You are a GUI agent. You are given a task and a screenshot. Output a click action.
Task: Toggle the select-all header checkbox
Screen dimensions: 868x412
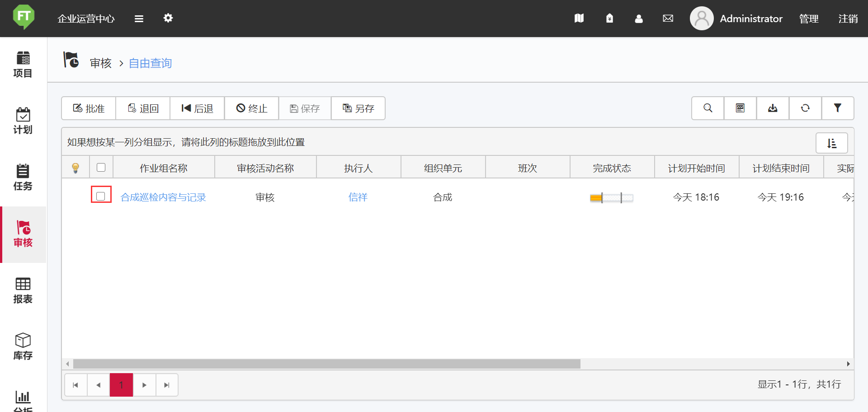point(101,168)
